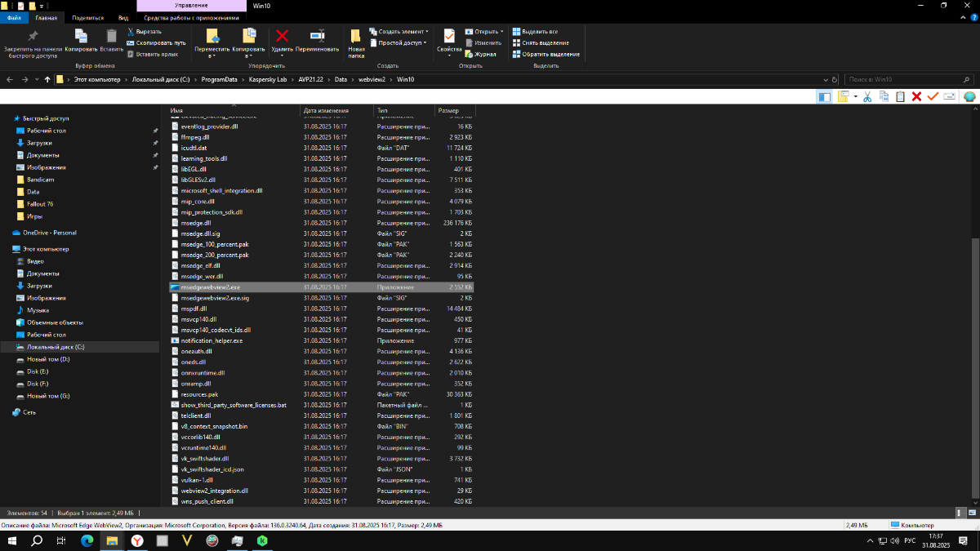Select Быстрый доступ in navigation pane
Screen dimensions: 980x551
(46, 118)
